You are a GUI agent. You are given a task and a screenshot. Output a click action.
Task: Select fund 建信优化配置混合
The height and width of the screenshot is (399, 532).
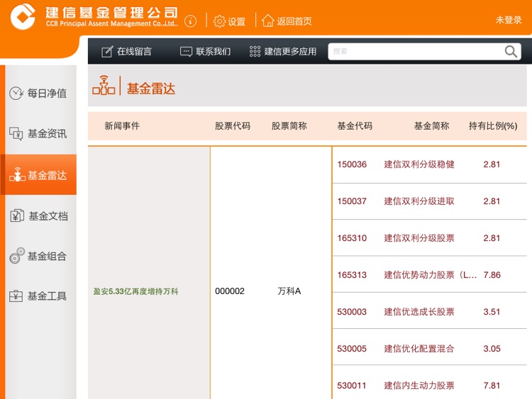pos(419,349)
